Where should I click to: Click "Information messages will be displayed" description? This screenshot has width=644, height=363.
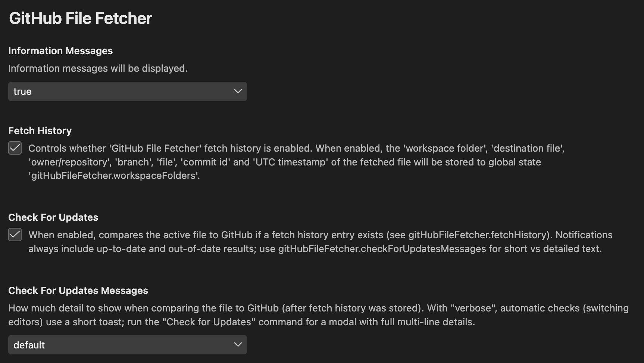(x=98, y=68)
